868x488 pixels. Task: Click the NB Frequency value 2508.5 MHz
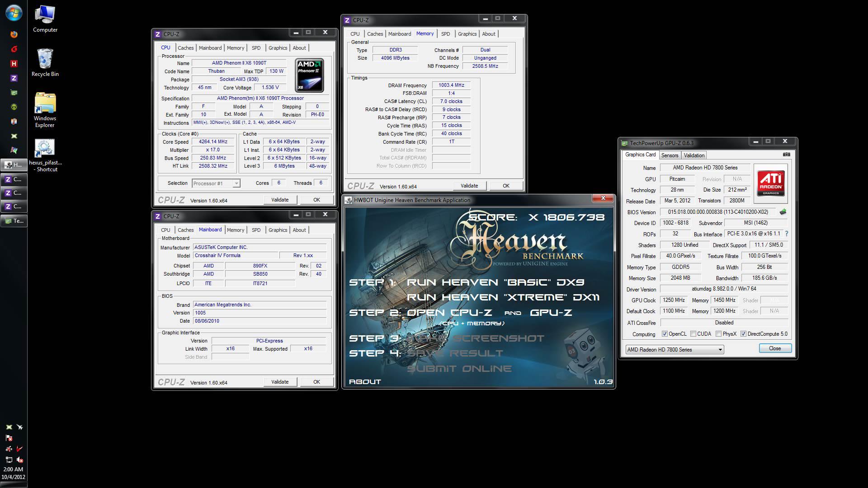(485, 66)
